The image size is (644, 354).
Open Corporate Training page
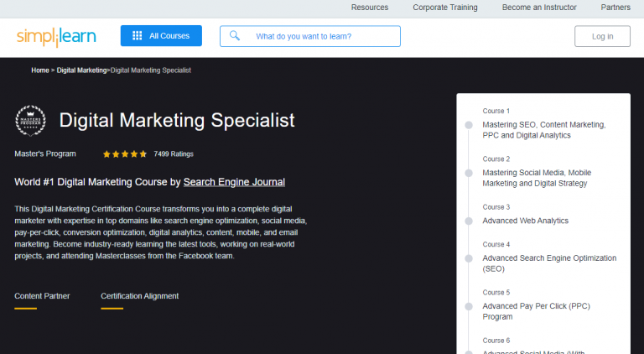pyautogui.click(x=445, y=8)
